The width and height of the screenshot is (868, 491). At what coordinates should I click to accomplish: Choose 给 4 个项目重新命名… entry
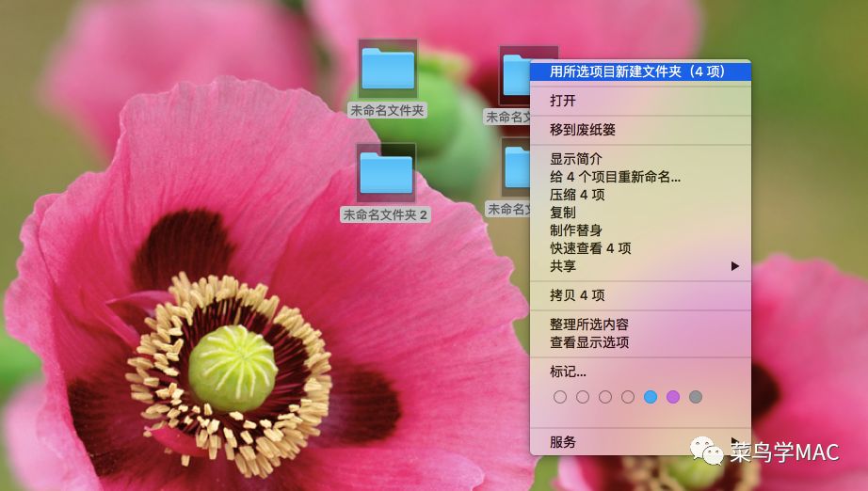click(x=640, y=177)
